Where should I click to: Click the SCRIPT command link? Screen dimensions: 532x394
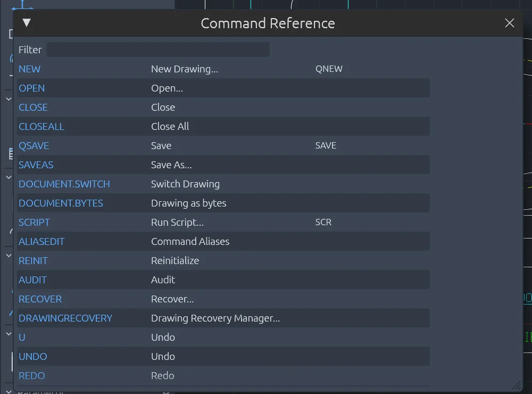click(x=34, y=223)
